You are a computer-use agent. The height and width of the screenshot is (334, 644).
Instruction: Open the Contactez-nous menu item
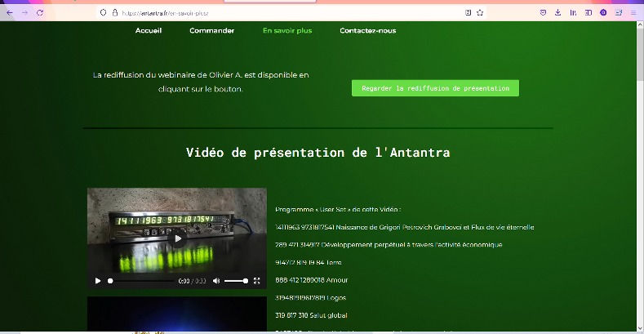tap(368, 30)
